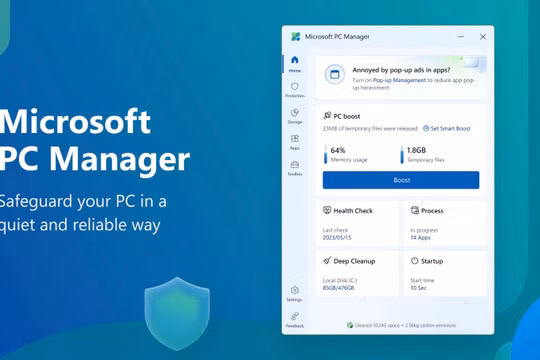Click the green leaf status icon
The width and height of the screenshot is (540, 360).
350,325
